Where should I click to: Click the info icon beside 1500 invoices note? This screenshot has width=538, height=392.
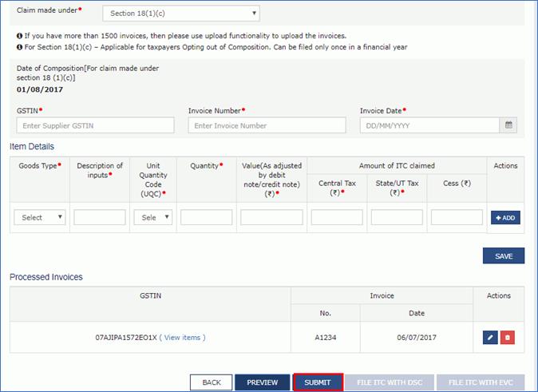(20, 36)
